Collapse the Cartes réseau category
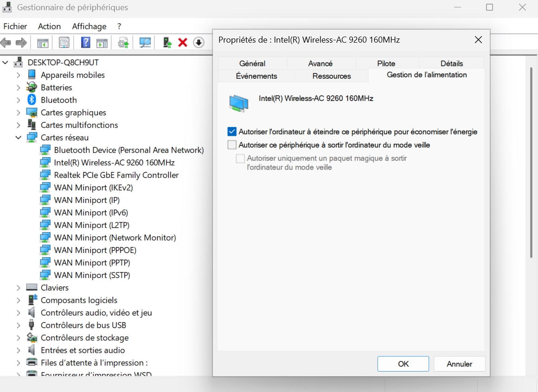 [x=19, y=138]
